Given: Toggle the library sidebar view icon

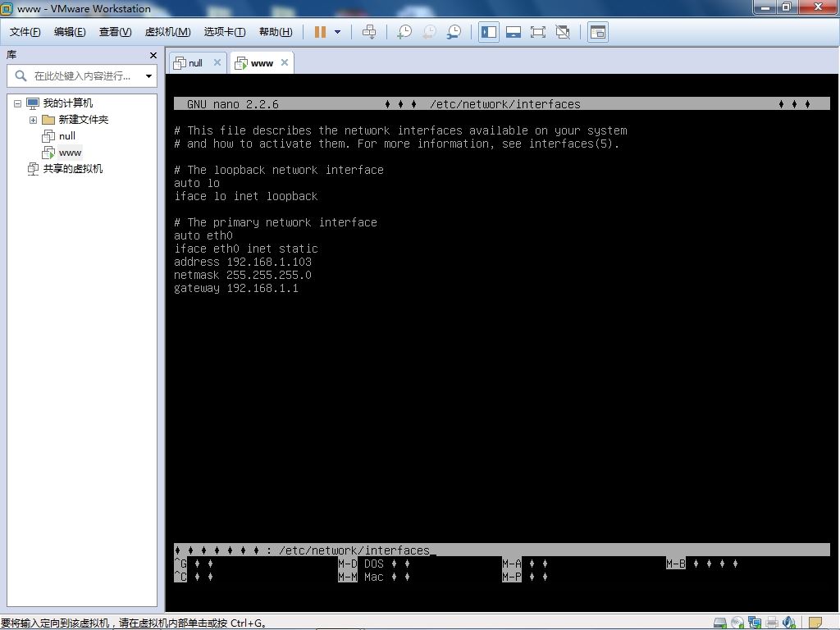Looking at the screenshot, I should (489, 32).
